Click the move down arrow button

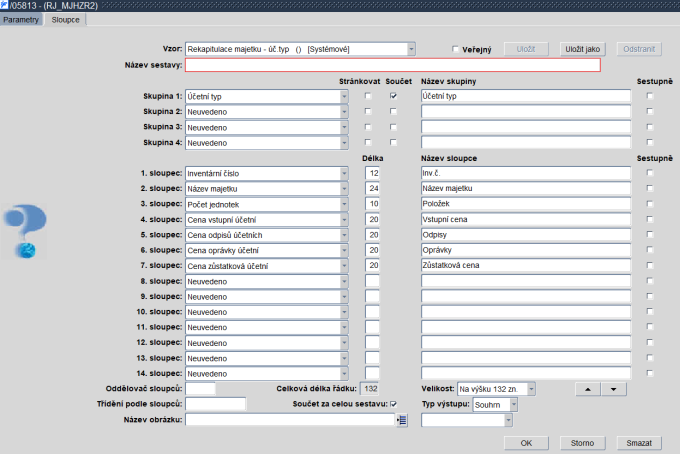click(612, 388)
